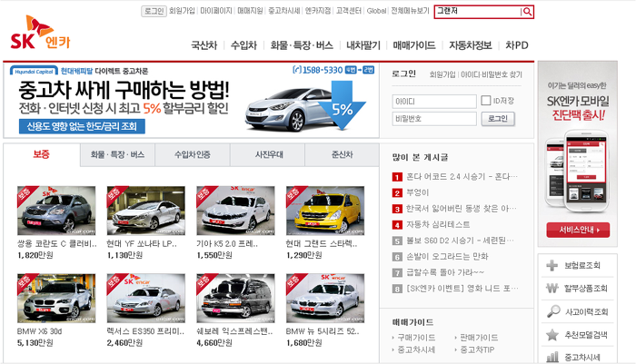Click 신용도 영향 없는 한도/금리 조회 button
This screenshot has width=636, height=364.
[x=82, y=126]
